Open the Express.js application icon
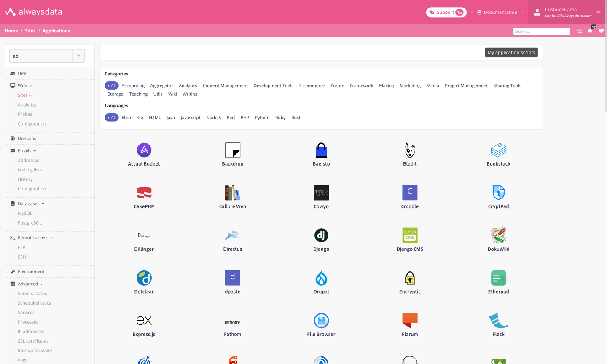 (x=144, y=320)
